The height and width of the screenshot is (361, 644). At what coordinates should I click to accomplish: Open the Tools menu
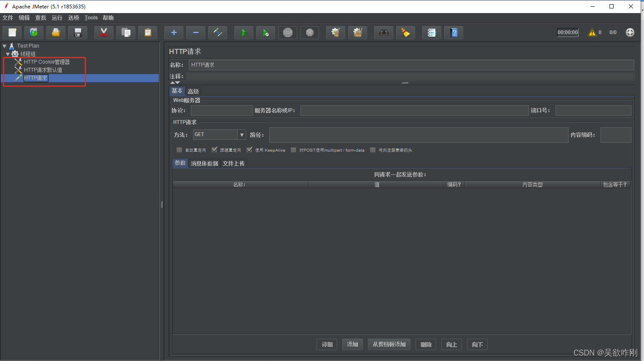pos(91,18)
